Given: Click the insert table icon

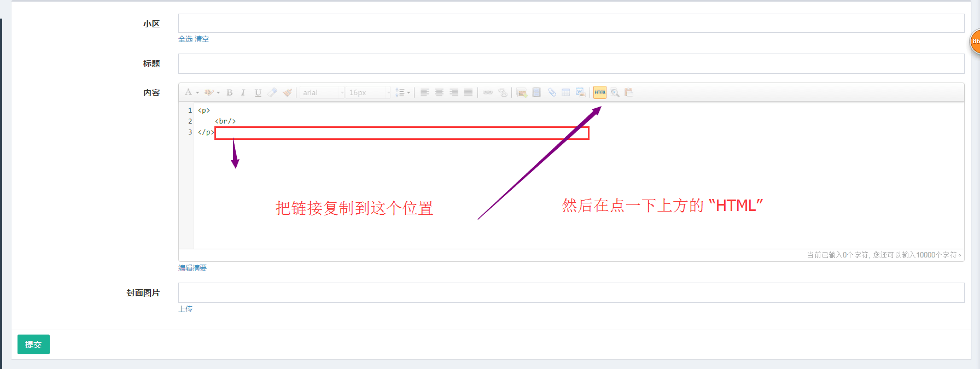Looking at the screenshot, I should click(x=566, y=92).
